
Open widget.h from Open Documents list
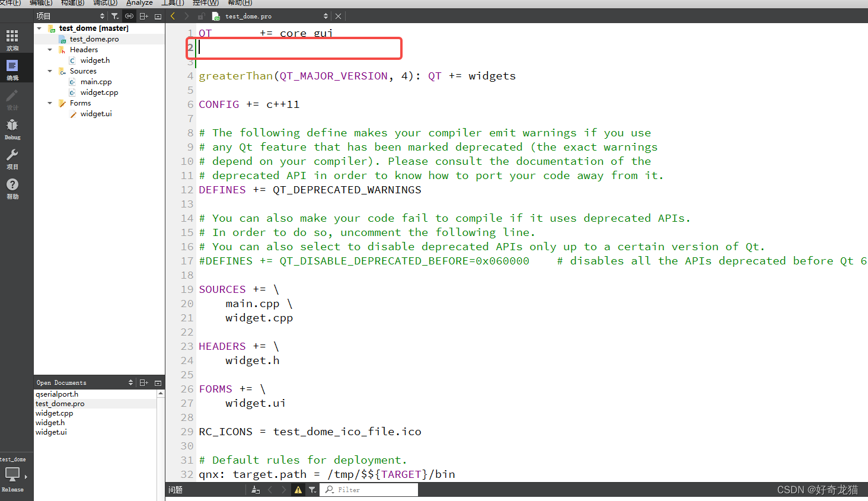pos(50,423)
